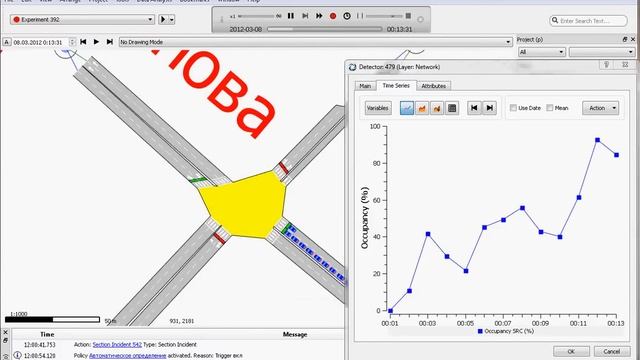
Task: Click OK in the Detector dialog
Action: (x=571, y=351)
